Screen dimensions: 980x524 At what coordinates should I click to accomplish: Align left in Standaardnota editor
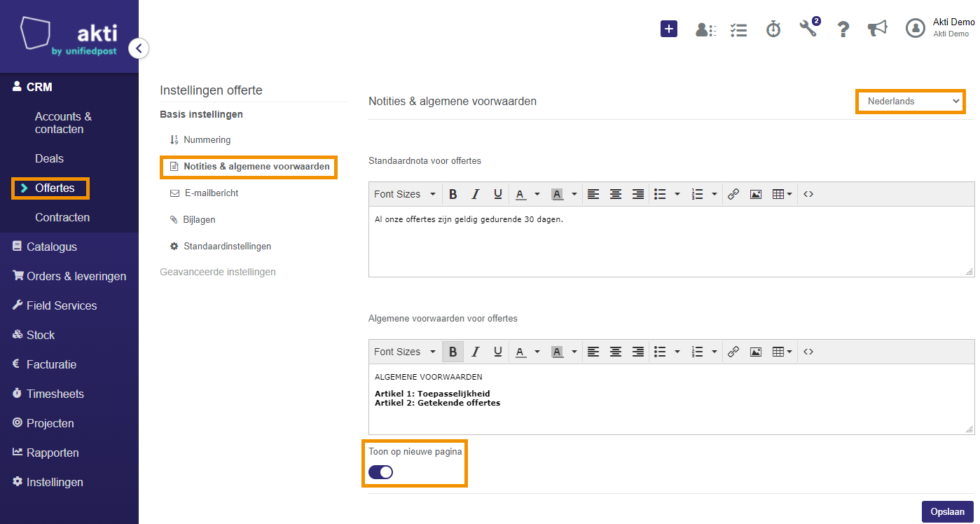tap(593, 194)
